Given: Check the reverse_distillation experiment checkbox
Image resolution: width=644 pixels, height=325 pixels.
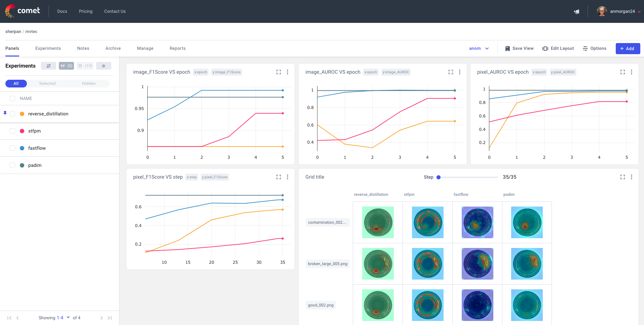Looking at the screenshot, I should (12, 114).
